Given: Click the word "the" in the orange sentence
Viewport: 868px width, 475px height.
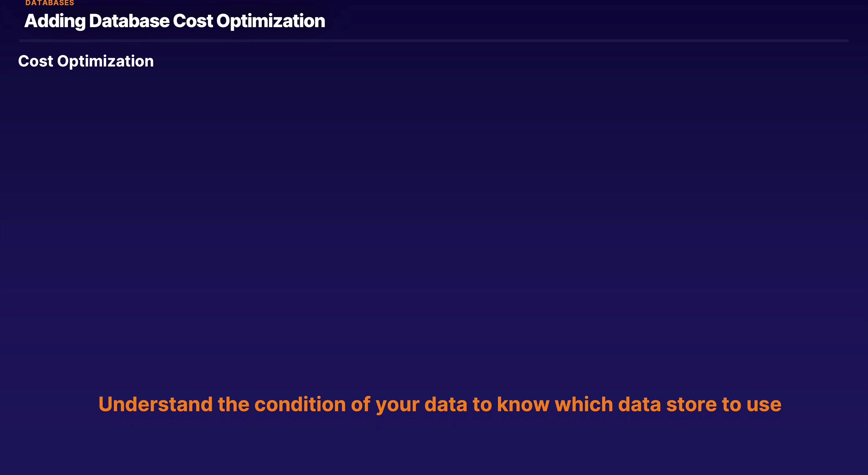Looking at the screenshot, I should click(233, 404).
